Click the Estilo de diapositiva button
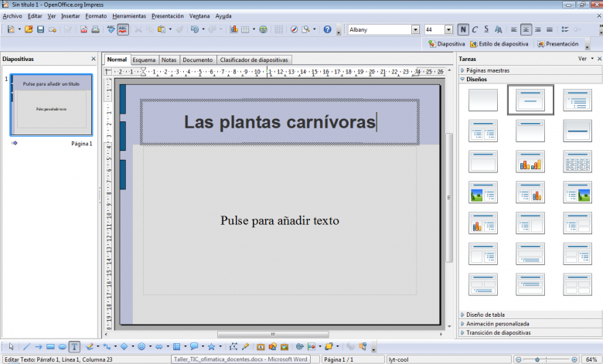The image size is (603, 364). coord(501,44)
